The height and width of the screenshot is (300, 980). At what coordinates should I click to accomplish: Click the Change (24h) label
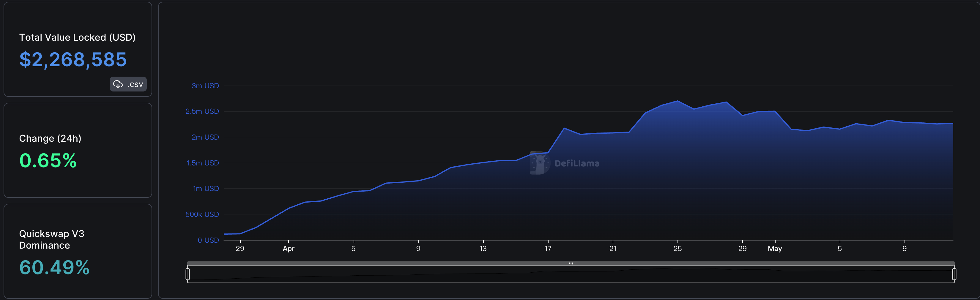pyautogui.click(x=50, y=138)
